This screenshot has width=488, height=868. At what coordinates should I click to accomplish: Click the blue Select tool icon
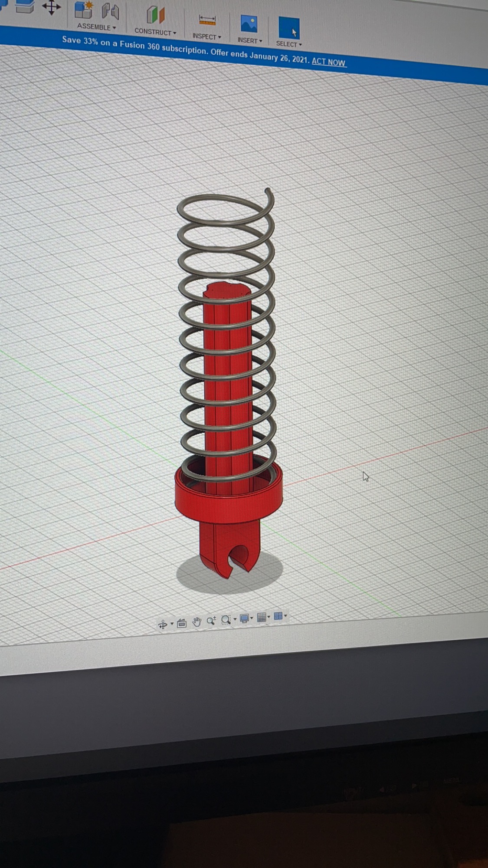(289, 28)
